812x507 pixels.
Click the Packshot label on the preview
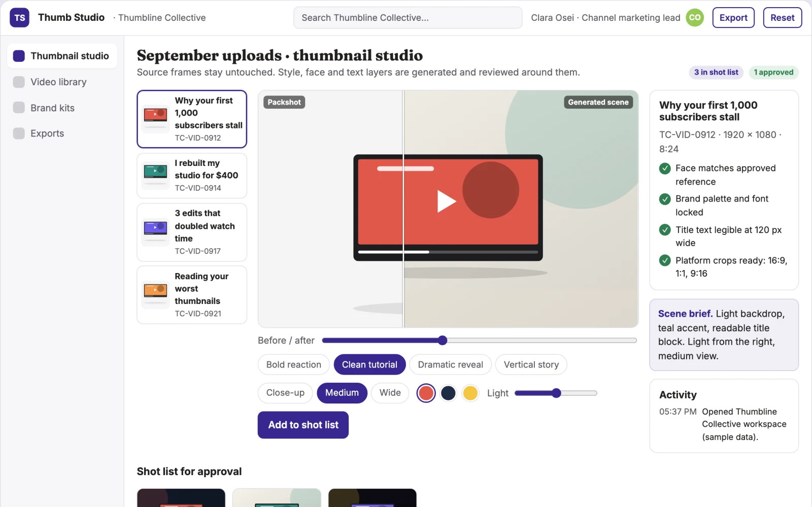[x=284, y=102]
